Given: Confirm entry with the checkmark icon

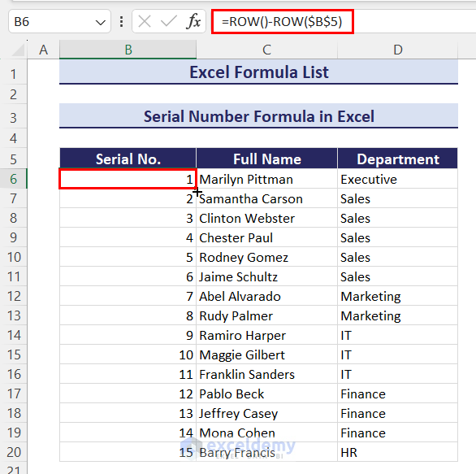Looking at the screenshot, I should 169,22.
